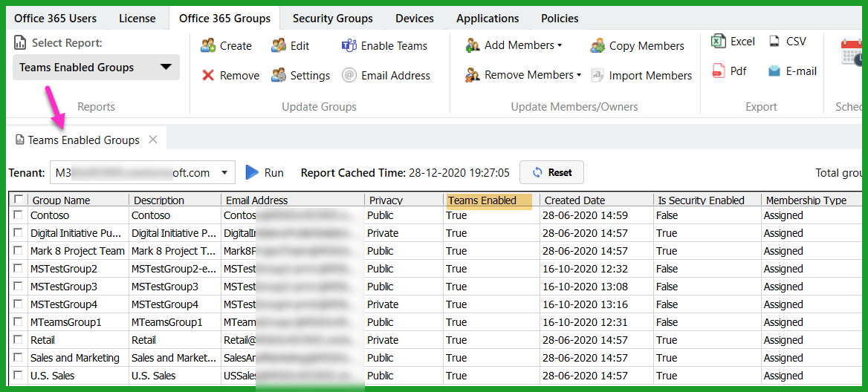Sort by the Membership Type column header
The width and height of the screenshot is (868, 392).
811,200
